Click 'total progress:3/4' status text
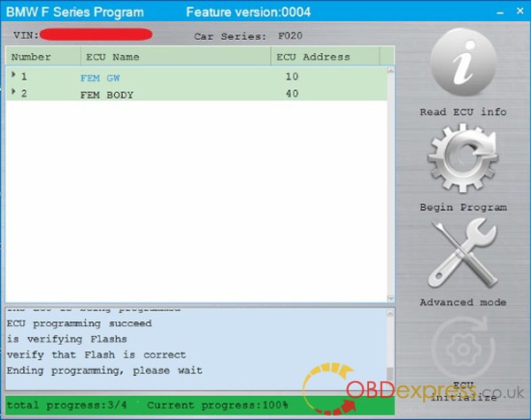531x420 pixels. click(x=67, y=405)
